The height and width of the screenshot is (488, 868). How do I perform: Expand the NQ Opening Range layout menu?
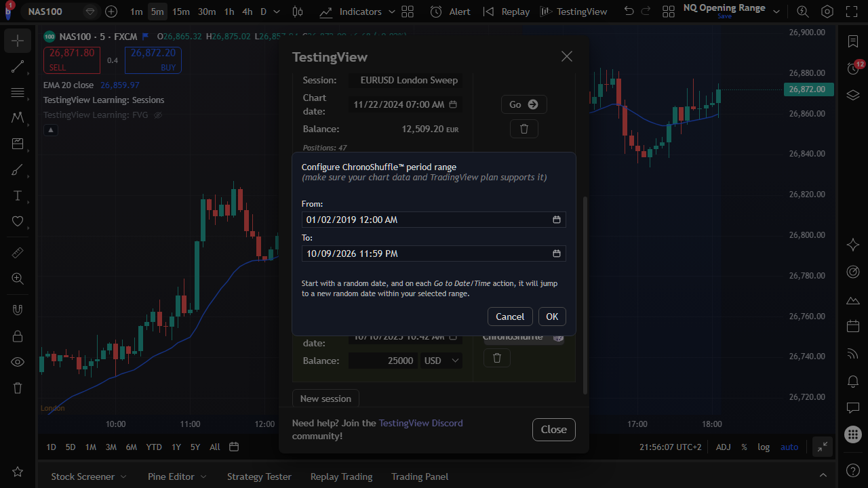pos(776,12)
